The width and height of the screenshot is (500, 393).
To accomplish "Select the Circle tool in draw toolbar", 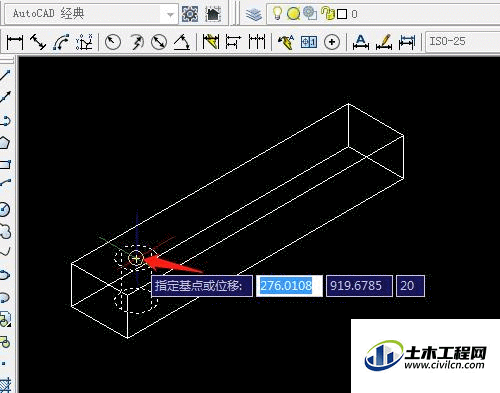I will (x=5, y=209).
